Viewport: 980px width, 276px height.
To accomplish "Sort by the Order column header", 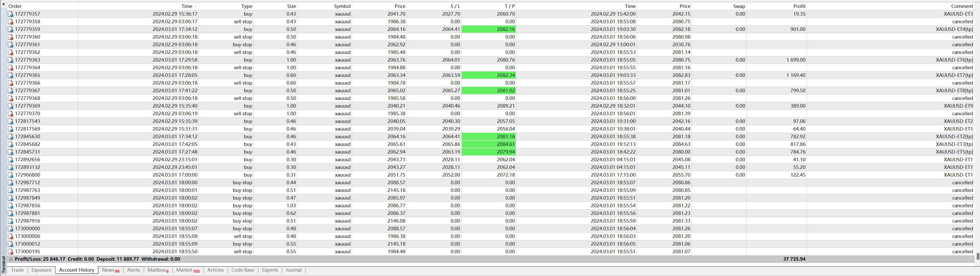I will pos(15,6).
